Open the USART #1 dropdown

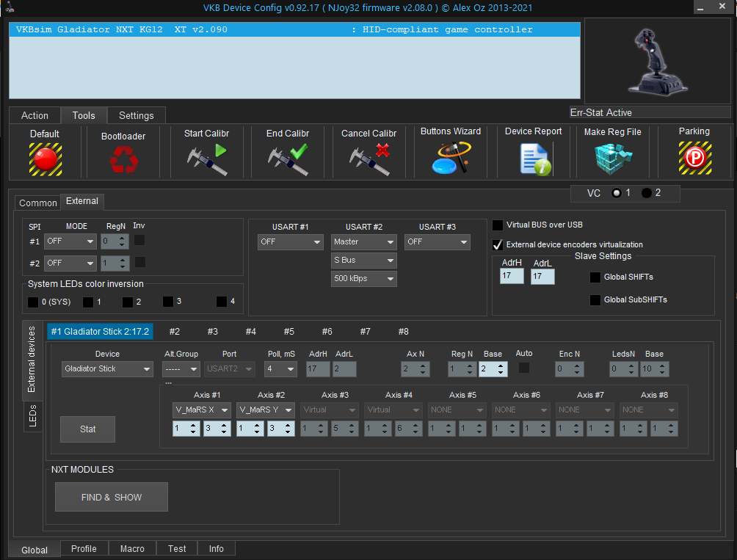point(290,242)
